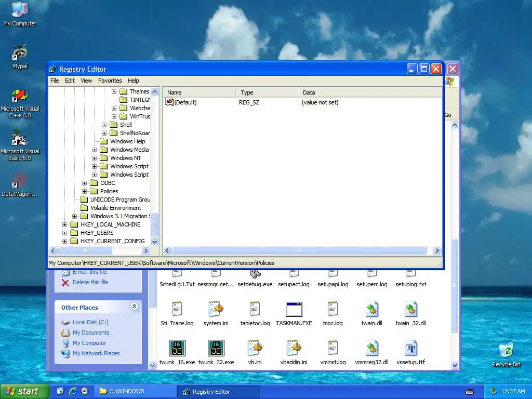Open My Computer desktop icon
Viewport: 532px width, 399px height.
(20, 14)
